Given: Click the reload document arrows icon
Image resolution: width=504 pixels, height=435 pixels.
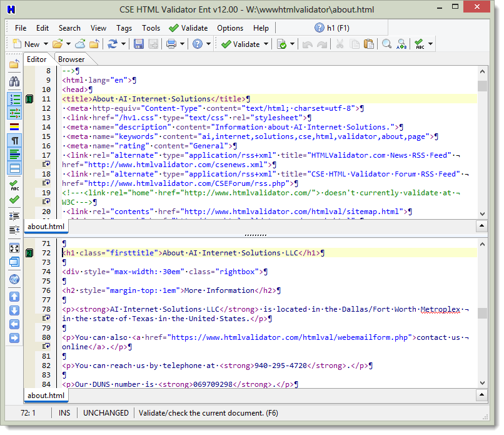Looking at the screenshot, I should coord(113,44).
